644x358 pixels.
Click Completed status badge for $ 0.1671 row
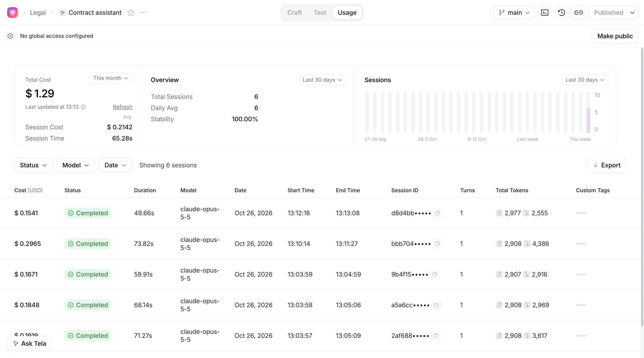point(87,275)
